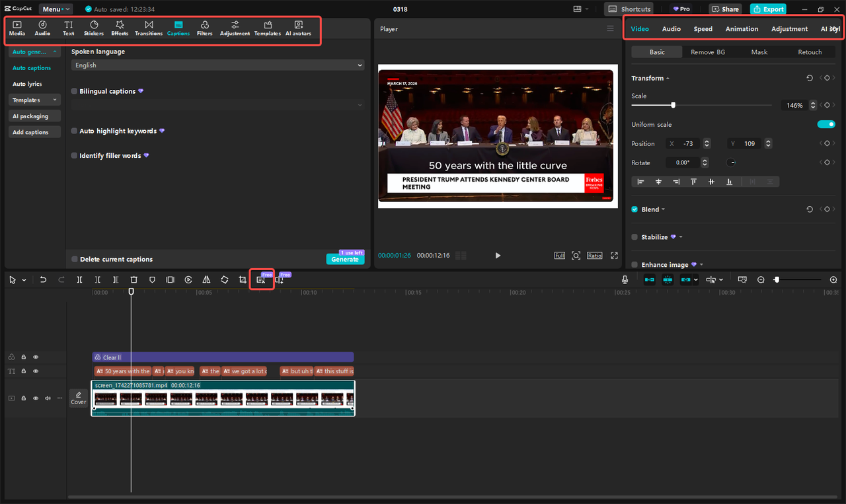
Task: Toggle Uniform scale off
Action: 826,124
